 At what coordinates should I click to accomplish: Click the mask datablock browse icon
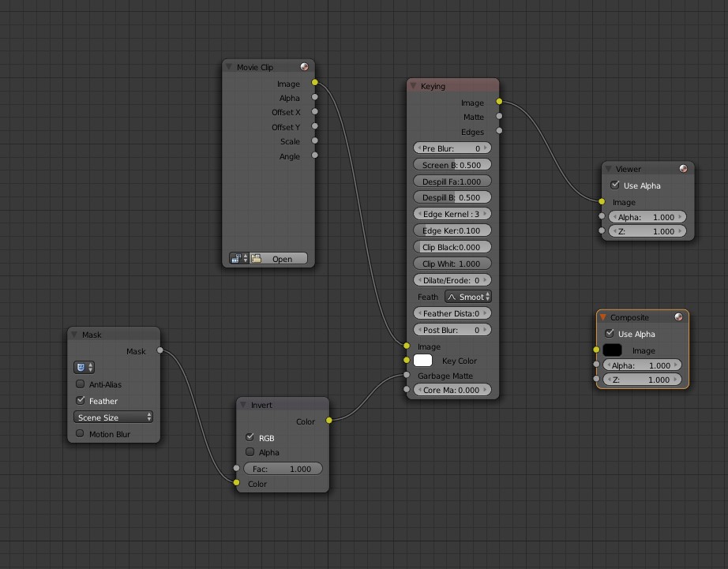[x=81, y=366]
